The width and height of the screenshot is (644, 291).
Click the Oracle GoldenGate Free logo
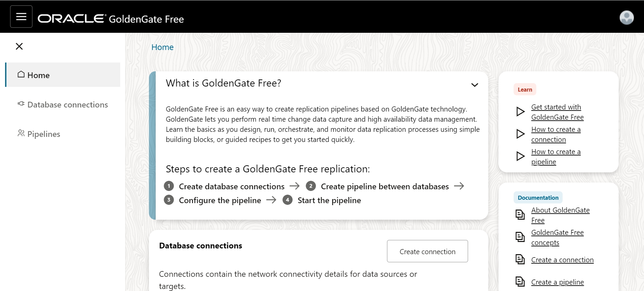point(110,19)
